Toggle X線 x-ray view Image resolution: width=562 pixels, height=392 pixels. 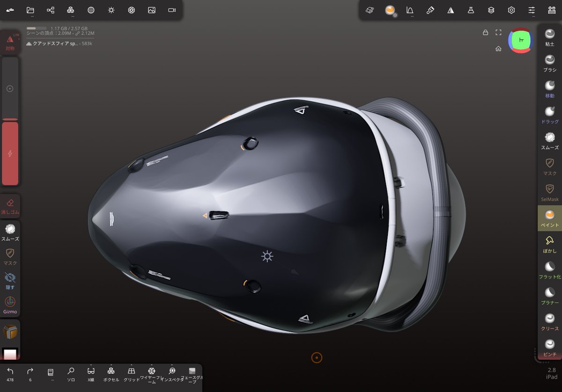click(91, 374)
